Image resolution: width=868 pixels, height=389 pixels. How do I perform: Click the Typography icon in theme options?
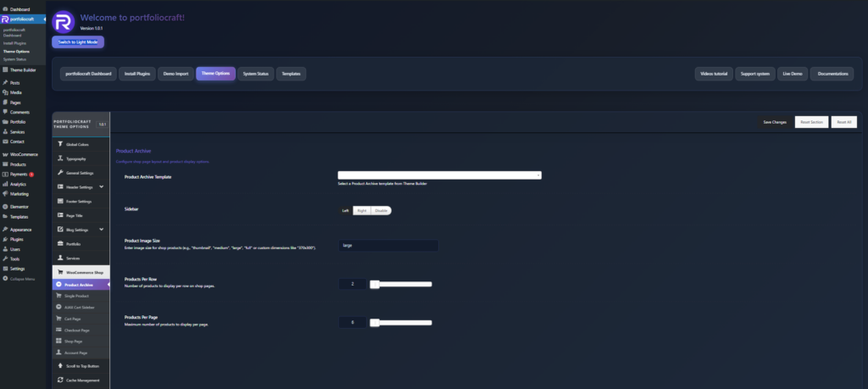(x=59, y=158)
